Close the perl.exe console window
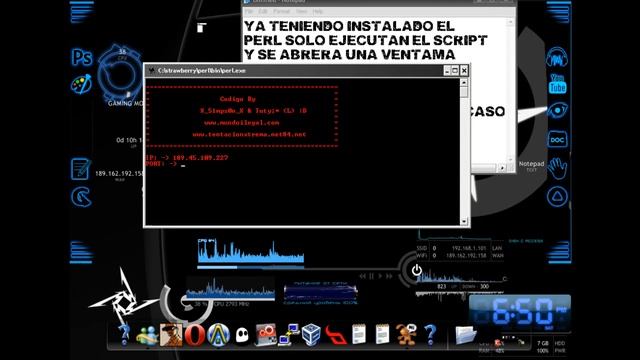Image resolution: width=640 pixels, height=360 pixels. (x=464, y=71)
